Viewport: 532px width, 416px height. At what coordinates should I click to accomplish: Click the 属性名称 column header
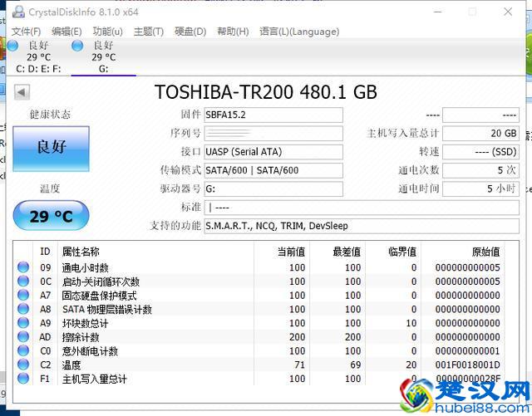(x=156, y=252)
